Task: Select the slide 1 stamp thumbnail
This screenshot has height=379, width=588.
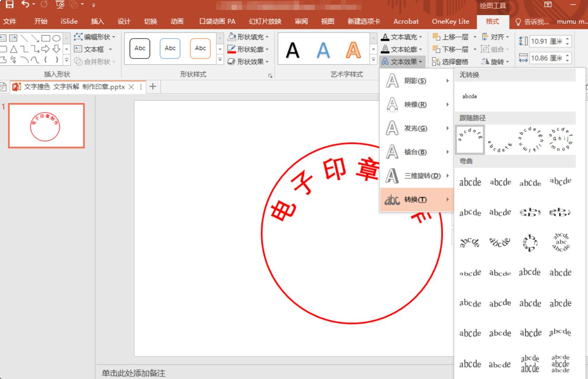Action: pos(46,126)
